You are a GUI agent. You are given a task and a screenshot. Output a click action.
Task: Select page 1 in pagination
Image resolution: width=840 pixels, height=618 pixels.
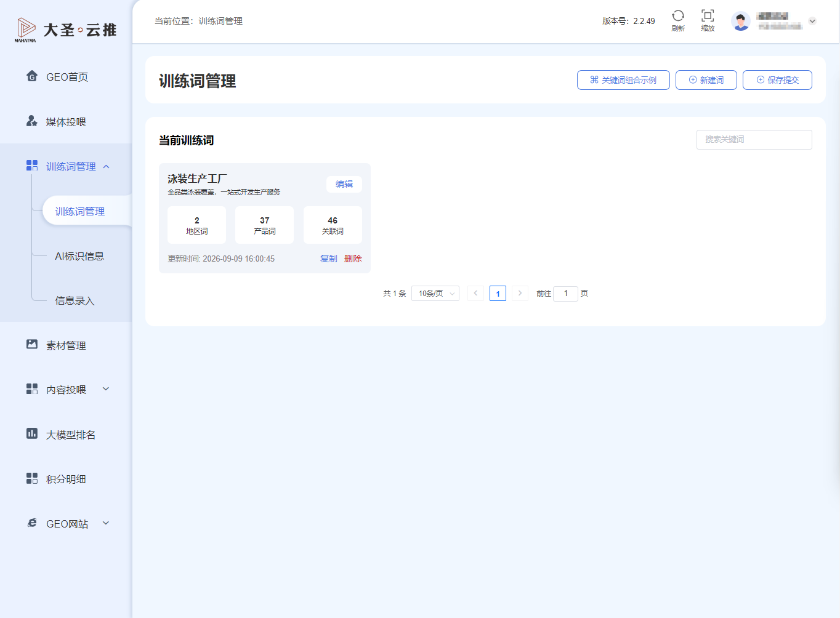coord(498,294)
